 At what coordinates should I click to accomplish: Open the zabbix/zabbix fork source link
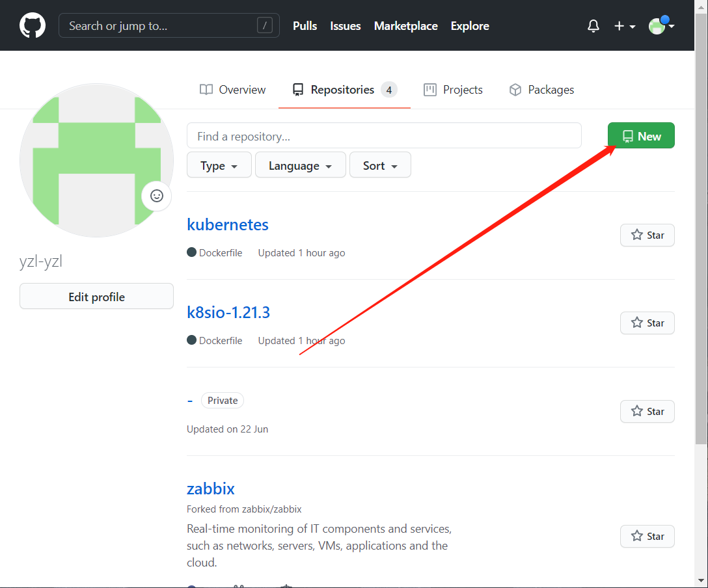[x=272, y=509]
